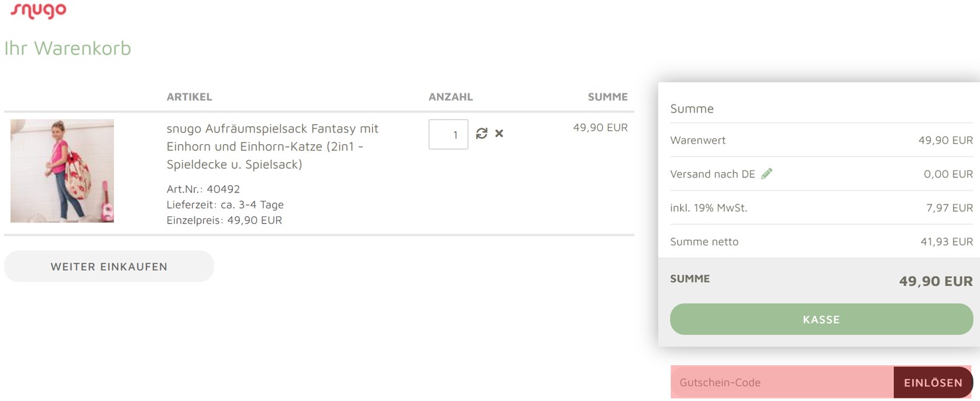Edit shipping country via pencil icon
Viewport: 980px width, 401px height.
coord(767,174)
